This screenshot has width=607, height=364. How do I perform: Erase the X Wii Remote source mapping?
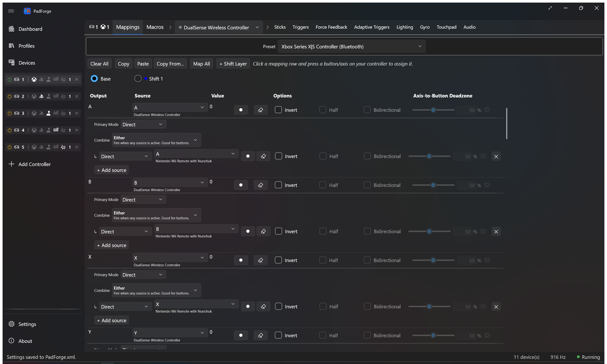click(x=263, y=307)
